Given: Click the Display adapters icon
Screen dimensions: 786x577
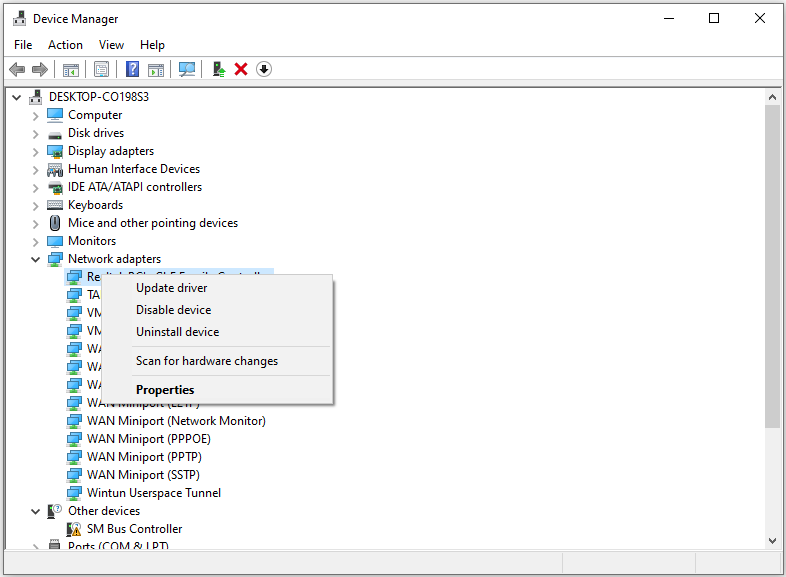Looking at the screenshot, I should pyautogui.click(x=55, y=151).
